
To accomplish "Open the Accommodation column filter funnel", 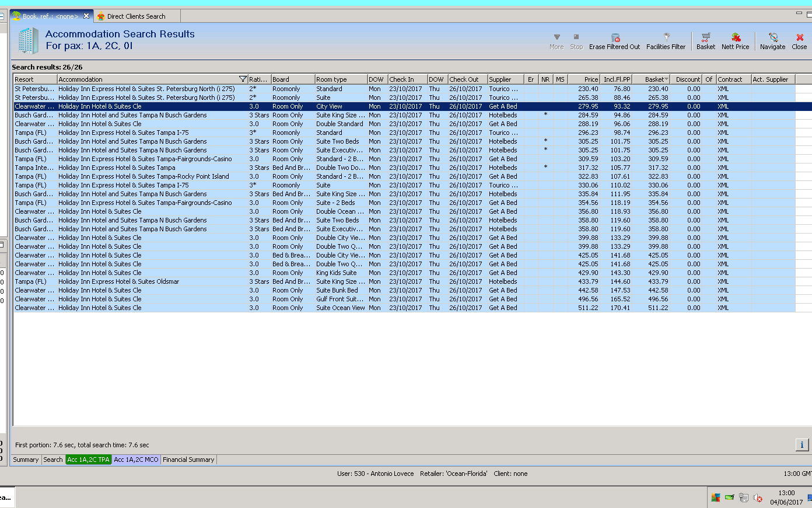I will pos(243,79).
